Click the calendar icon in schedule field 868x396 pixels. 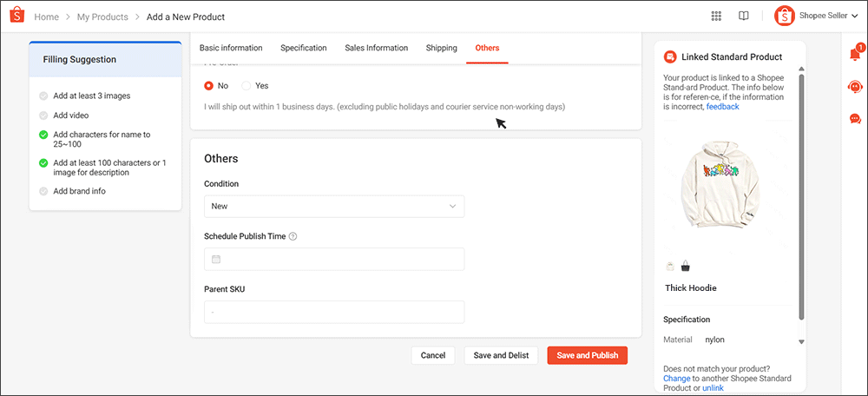coord(216,259)
